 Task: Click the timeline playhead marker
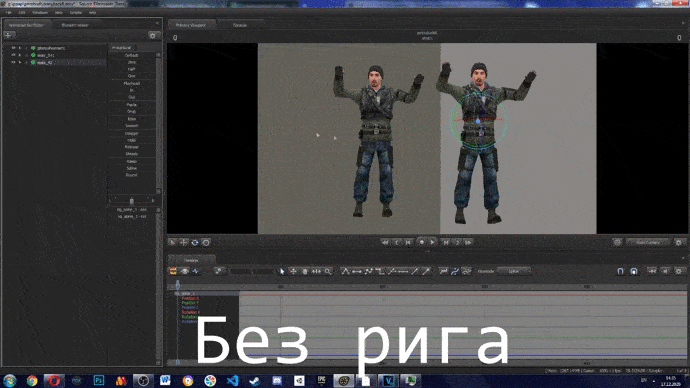click(178, 286)
